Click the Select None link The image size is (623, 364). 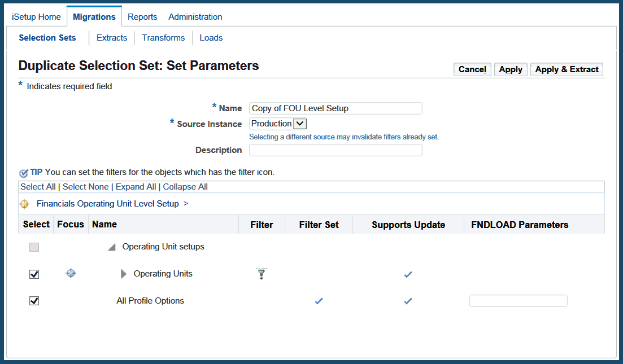point(85,187)
